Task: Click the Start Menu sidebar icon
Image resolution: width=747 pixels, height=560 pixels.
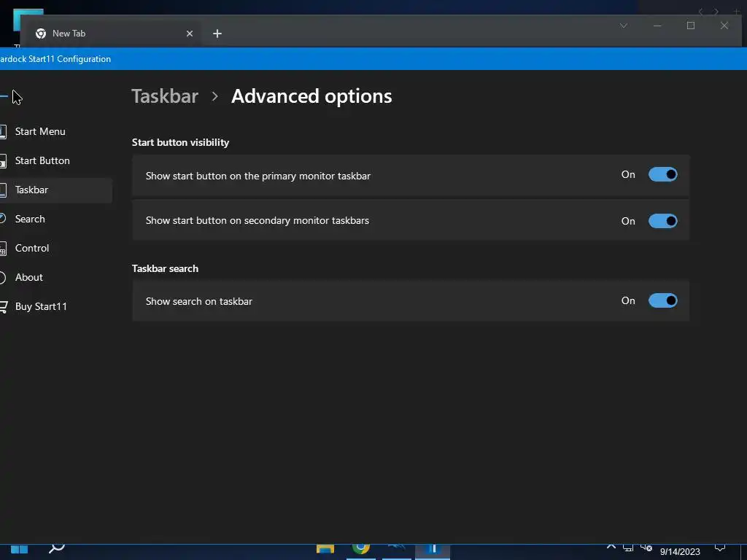Action: 3,132
